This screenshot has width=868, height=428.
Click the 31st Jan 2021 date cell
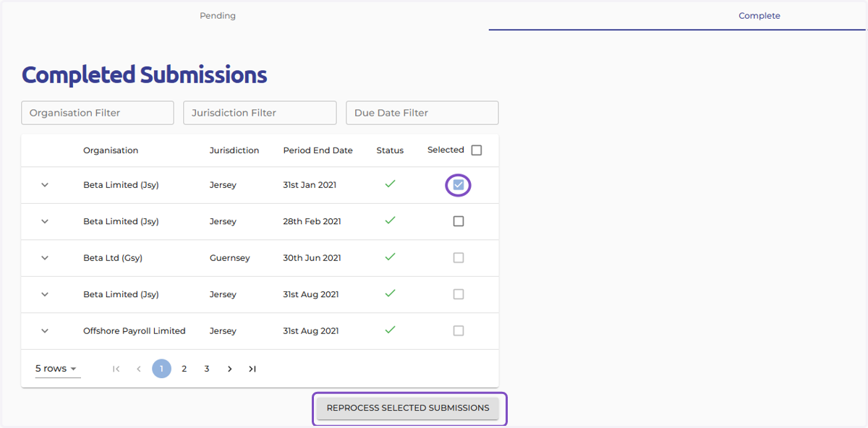[x=310, y=185]
